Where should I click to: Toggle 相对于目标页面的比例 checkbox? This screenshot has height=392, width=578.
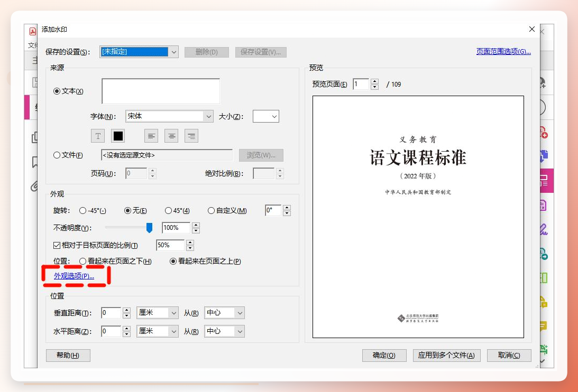57,245
